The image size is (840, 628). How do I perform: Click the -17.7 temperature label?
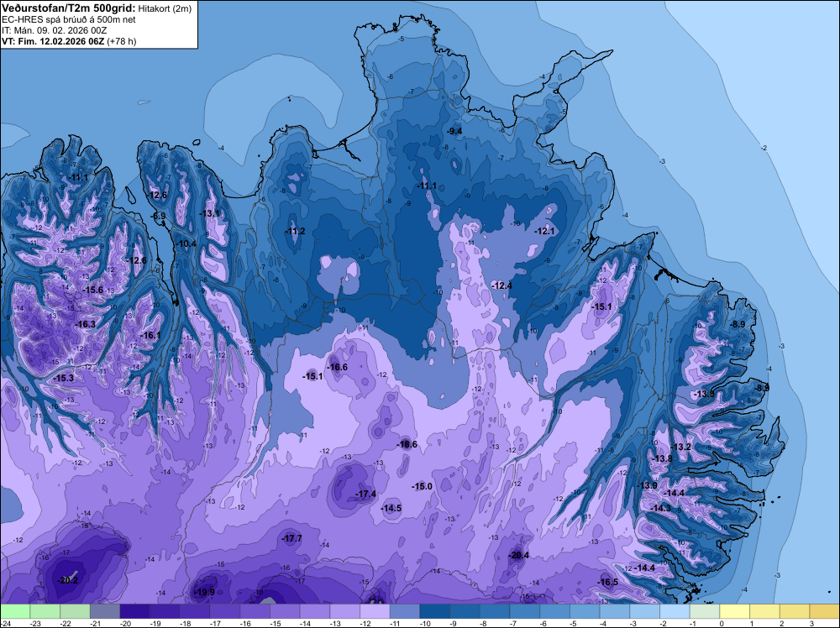292,538
